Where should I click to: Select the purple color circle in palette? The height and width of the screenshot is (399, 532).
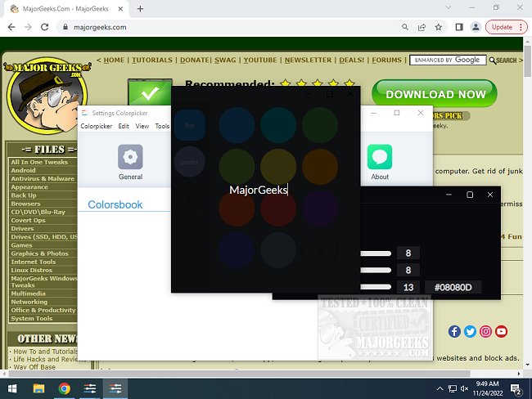(319, 208)
